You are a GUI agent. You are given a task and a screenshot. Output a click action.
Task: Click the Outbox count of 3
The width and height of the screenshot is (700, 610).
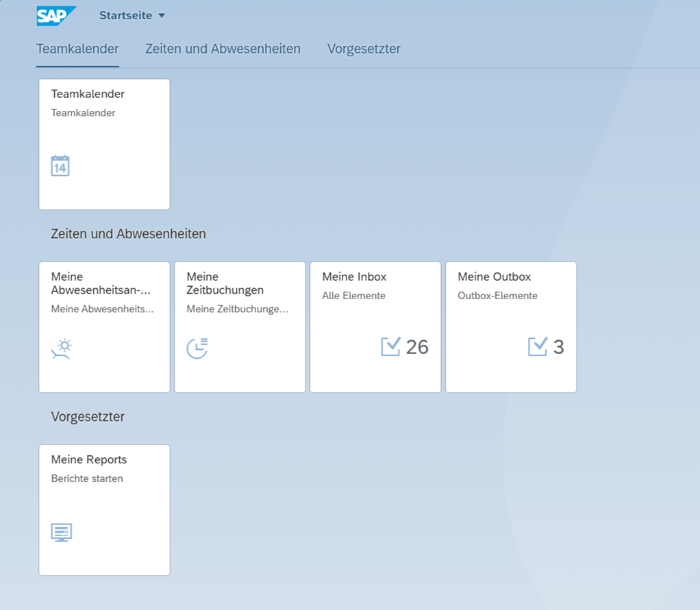pyautogui.click(x=558, y=347)
